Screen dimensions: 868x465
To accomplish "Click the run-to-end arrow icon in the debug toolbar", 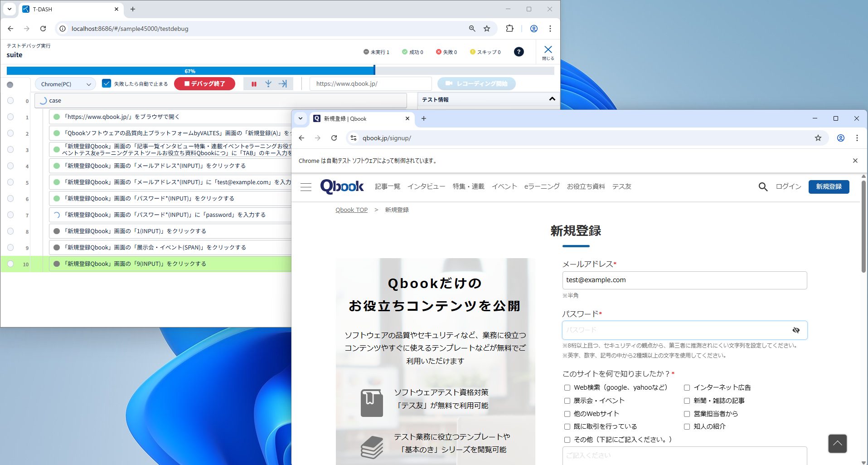I will click(x=283, y=84).
